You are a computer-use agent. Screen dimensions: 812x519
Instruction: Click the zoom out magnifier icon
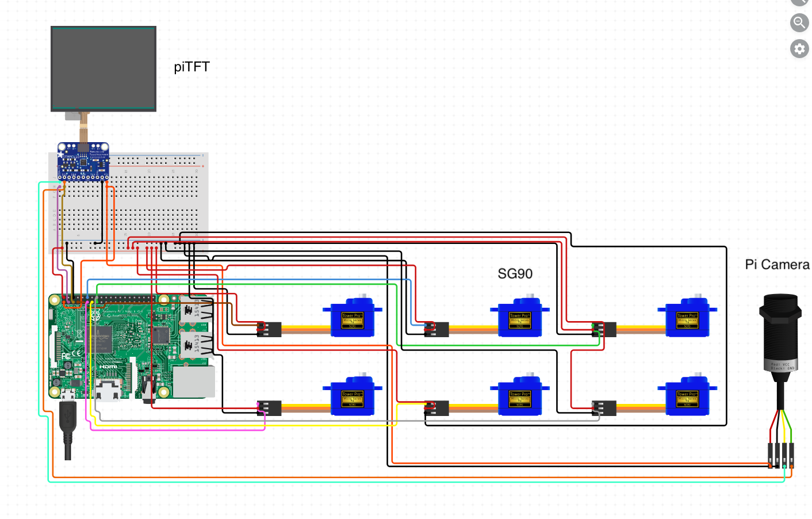point(799,23)
